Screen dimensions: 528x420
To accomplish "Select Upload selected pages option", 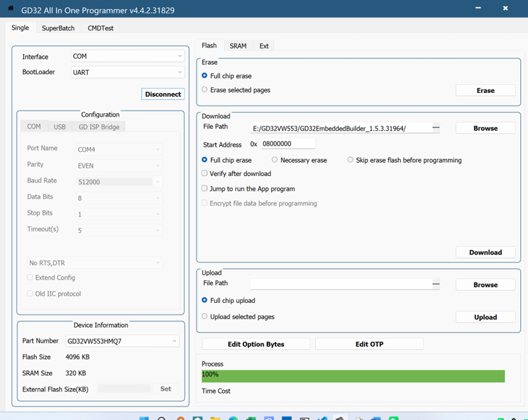I will click(205, 317).
